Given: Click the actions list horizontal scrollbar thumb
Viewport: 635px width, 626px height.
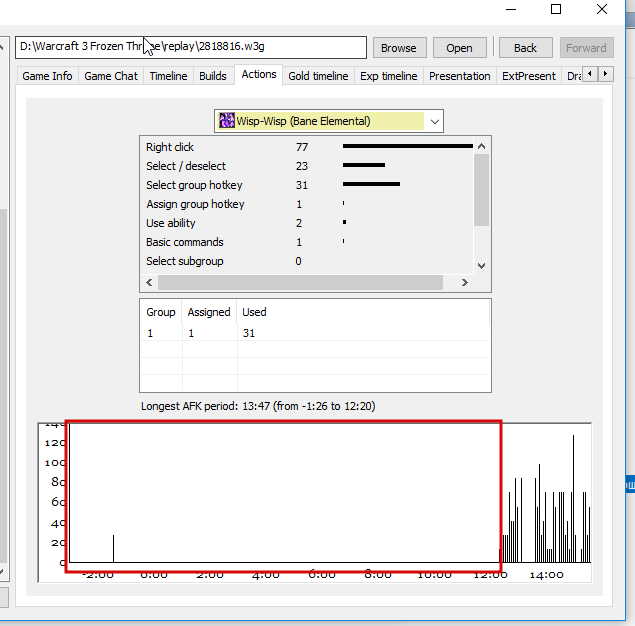Looking at the screenshot, I should click(300, 282).
